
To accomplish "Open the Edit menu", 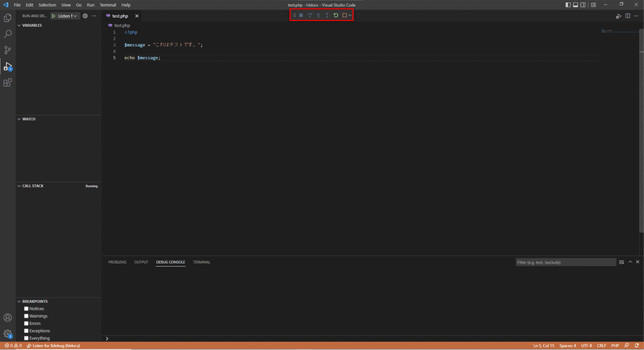I will click(29, 5).
